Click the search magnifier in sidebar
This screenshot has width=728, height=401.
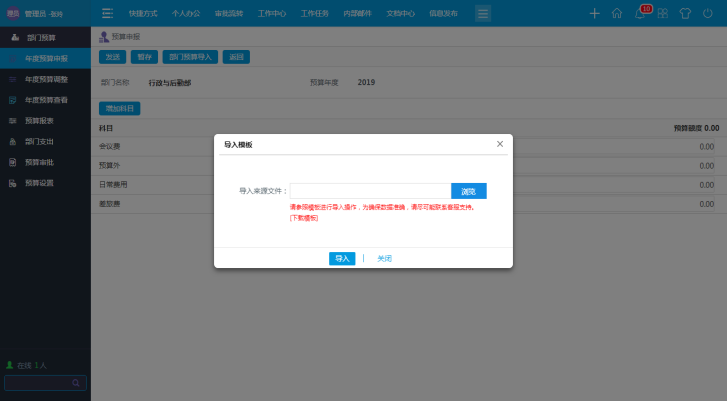[x=75, y=383]
